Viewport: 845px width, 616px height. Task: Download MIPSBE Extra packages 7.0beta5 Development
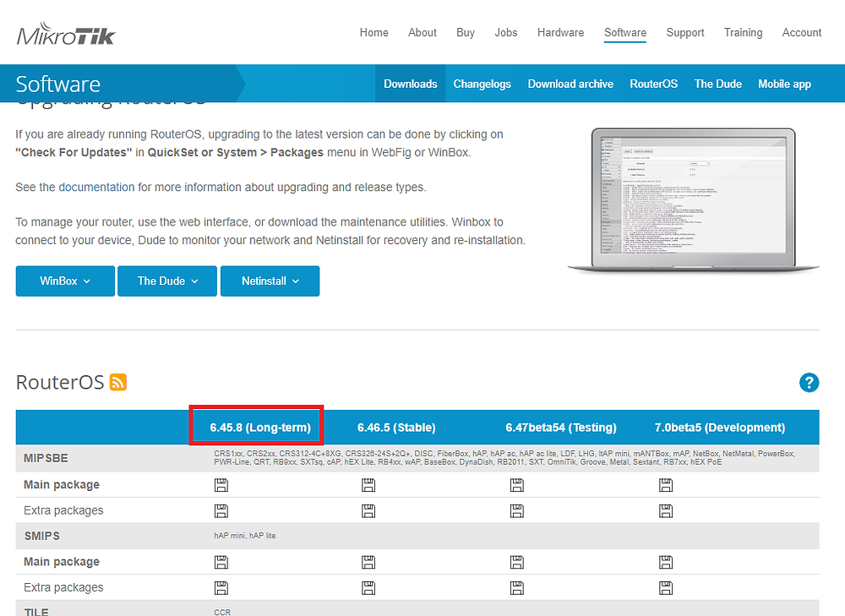(x=666, y=511)
